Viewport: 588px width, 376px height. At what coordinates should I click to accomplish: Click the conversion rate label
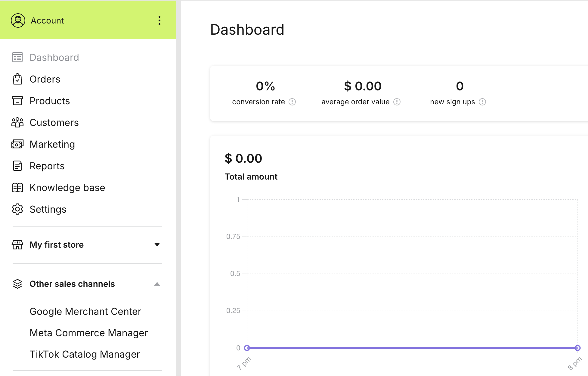click(x=258, y=102)
